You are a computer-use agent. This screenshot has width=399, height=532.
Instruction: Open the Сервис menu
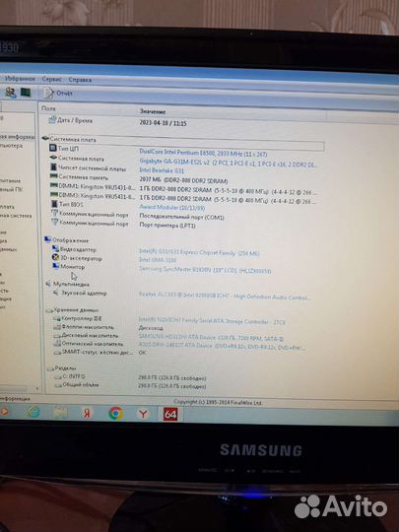[51, 80]
